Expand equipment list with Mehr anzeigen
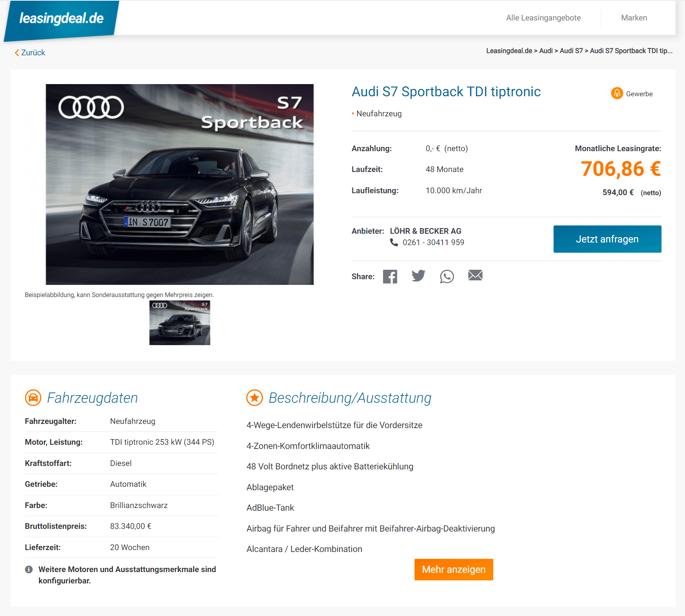This screenshot has height=616, width=685. click(x=454, y=569)
